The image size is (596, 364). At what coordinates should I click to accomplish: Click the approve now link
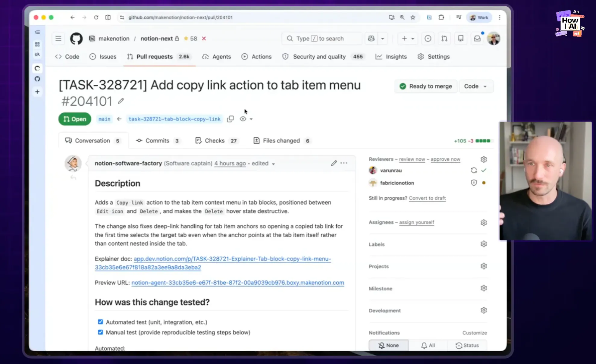445,159
